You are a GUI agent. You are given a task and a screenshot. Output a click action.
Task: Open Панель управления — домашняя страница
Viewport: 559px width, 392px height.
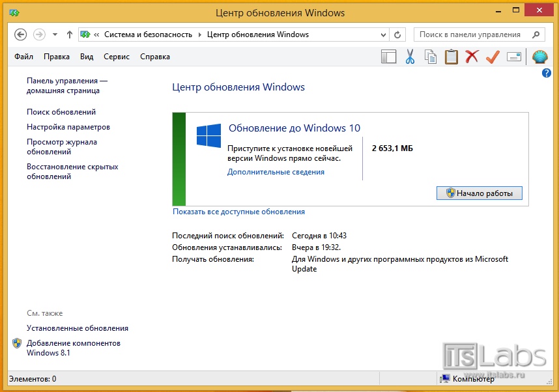[x=67, y=85]
